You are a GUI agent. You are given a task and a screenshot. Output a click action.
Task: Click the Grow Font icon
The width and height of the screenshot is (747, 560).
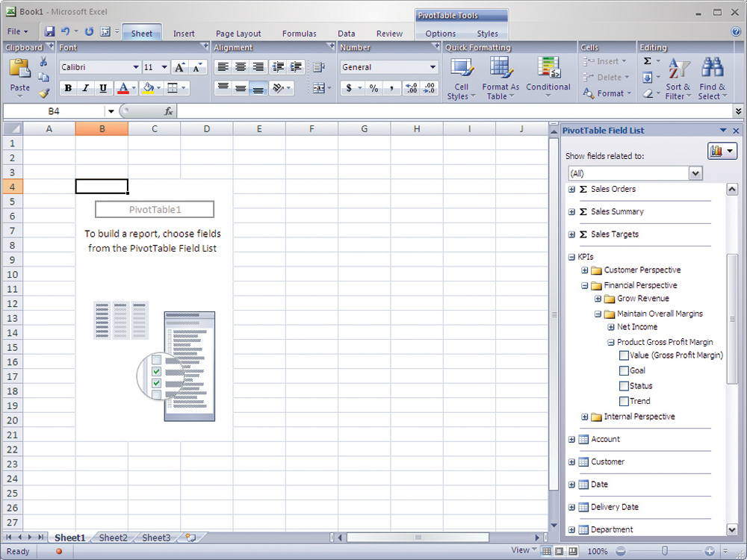(x=179, y=67)
